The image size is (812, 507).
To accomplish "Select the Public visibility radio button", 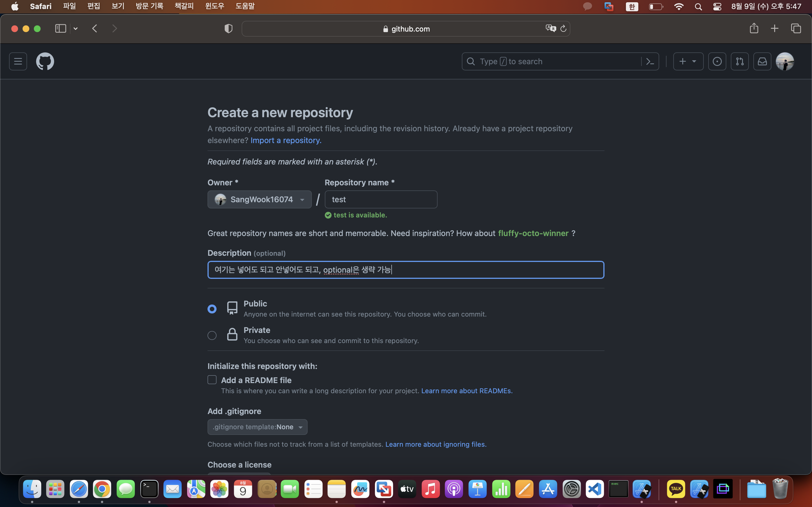I will tap(212, 309).
